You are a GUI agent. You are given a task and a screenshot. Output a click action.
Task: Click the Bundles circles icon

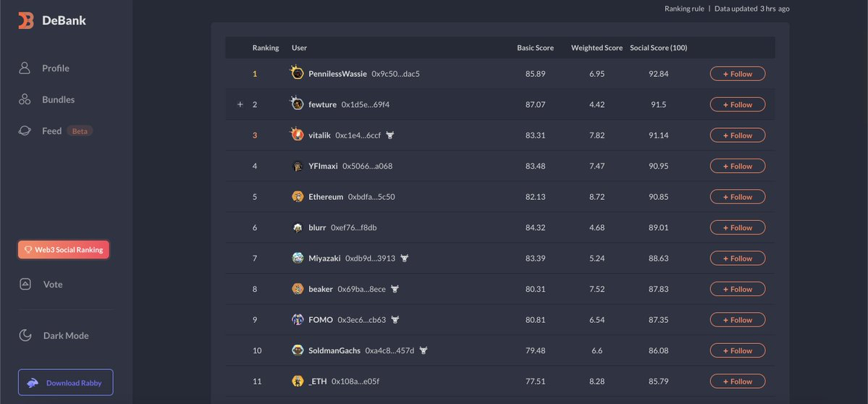(x=25, y=100)
